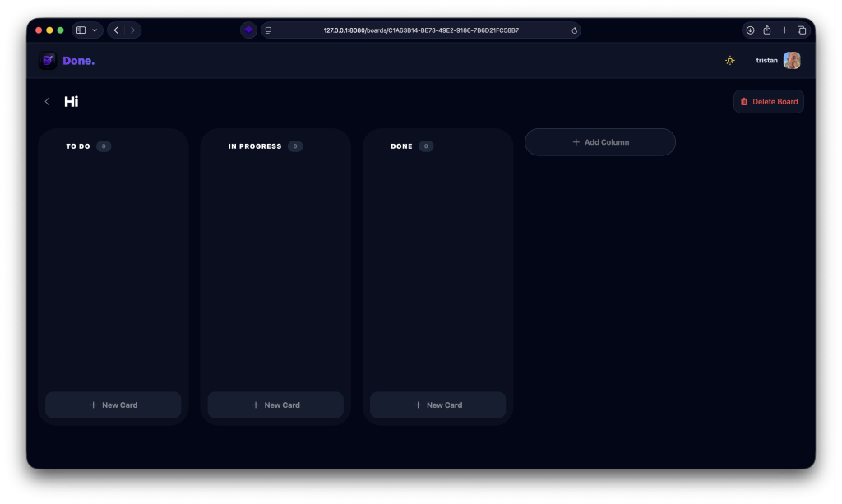Click the Done. app logo icon
The image size is (842, 504).
[48, 60]
